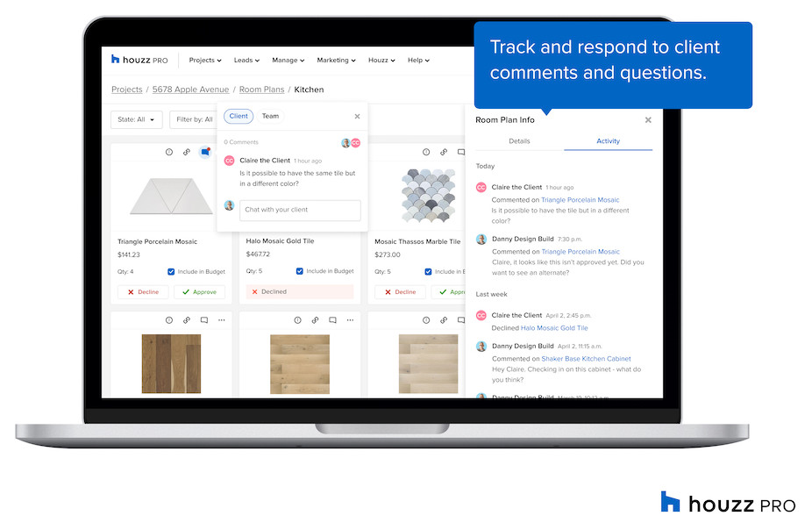Open the Manage menu
The height and width of the screenshot is (530, 812).
click(288, 60)
